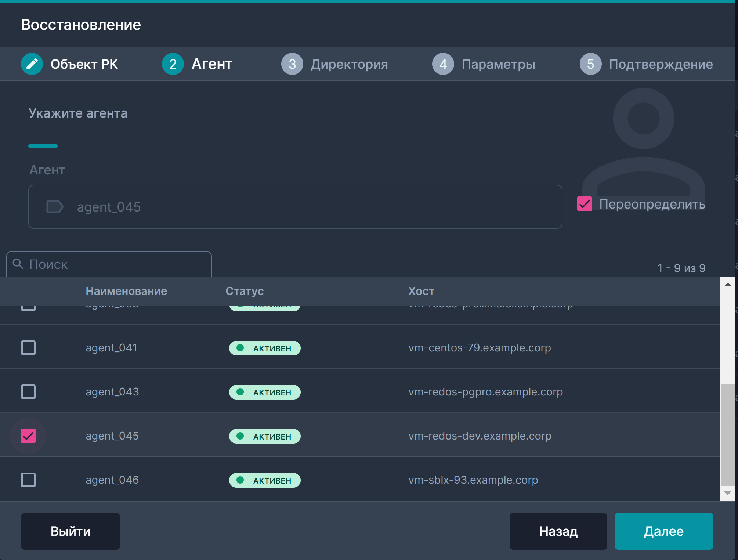The width and height of the screenshot is (738, 560).
Task: Click the step 2 circle icon
Action: [173, 64]
